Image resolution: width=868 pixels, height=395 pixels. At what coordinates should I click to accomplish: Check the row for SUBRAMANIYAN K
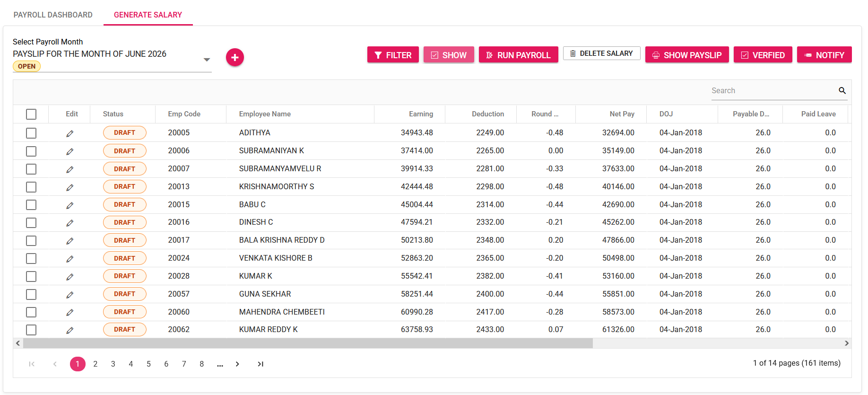(31, 151)
